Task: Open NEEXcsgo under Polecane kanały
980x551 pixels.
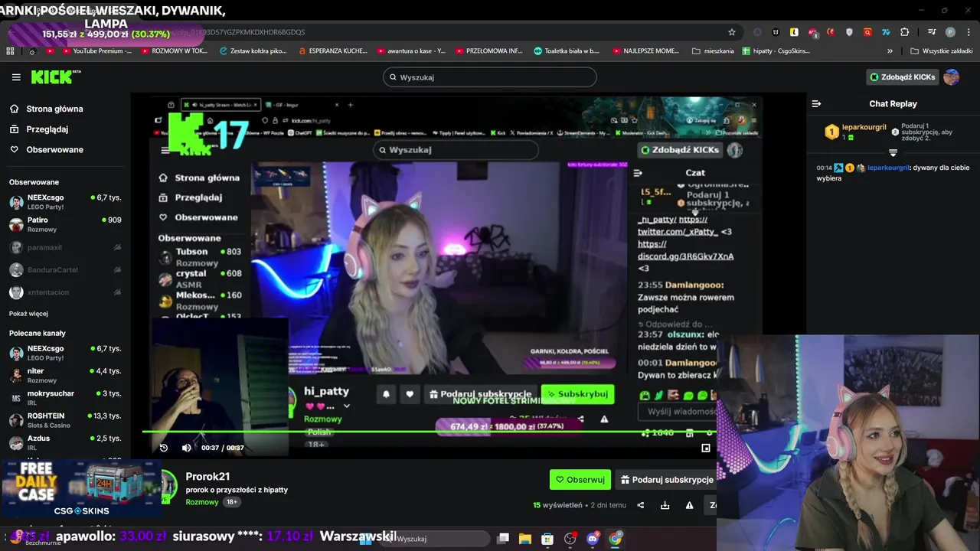Action: [x=64, y=353]
